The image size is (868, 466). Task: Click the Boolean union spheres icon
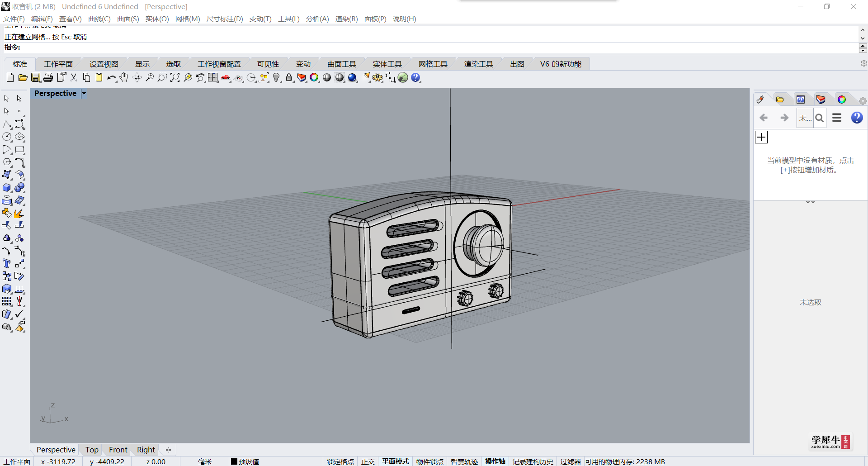coord(20,187)
